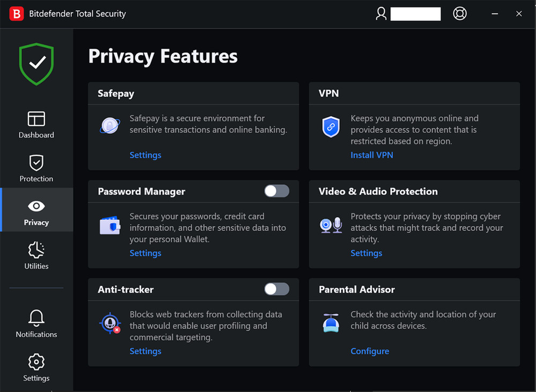Enable the Password Manager toggle
The image size is (536, 392).
click(x=276, y=191)
